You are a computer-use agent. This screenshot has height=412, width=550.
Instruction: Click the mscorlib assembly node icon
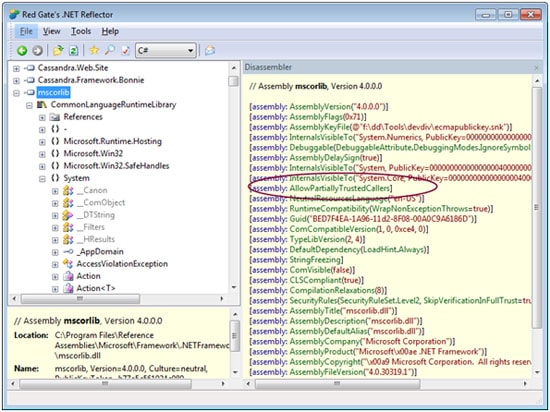[30, 93]
